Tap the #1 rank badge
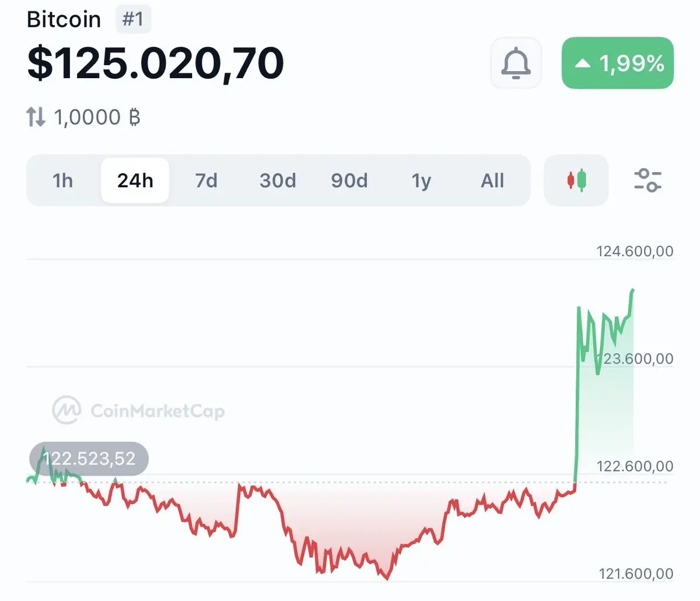This screenshot has width=700, height=601. point(133,19)
